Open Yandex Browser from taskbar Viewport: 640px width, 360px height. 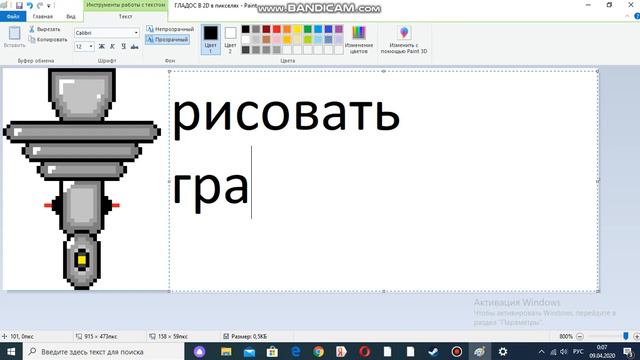tap(341, 351)
